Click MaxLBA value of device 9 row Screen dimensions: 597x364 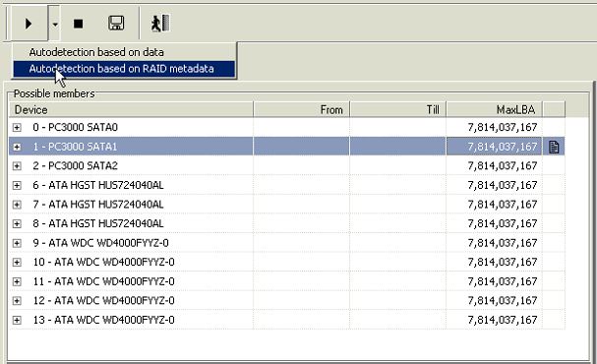tap(503, 243)
